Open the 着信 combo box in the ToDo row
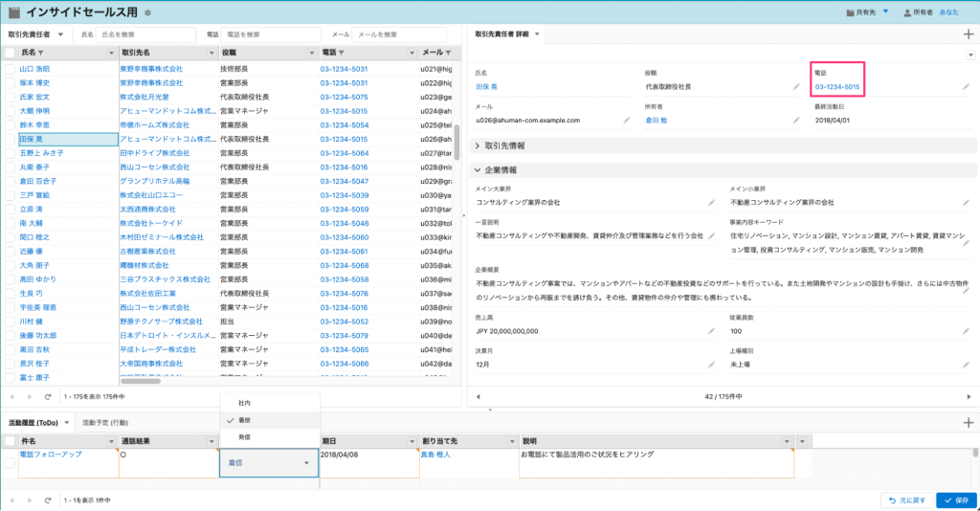The image size is (980, 511). point(269,463)
